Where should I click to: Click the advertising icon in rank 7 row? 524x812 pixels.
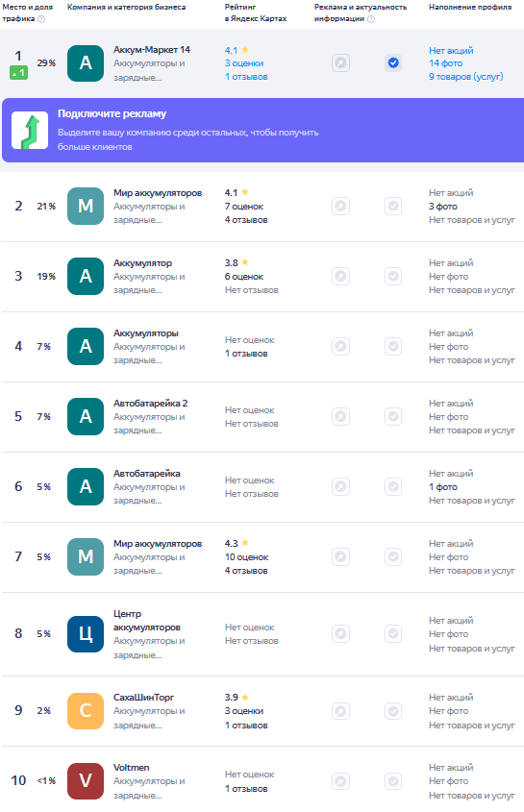(x=340, y=556)
